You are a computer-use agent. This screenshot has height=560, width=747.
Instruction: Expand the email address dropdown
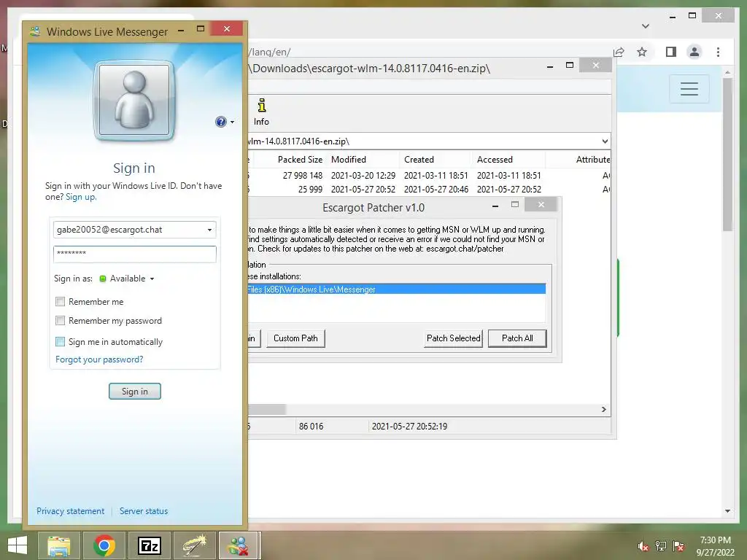coord(209,230)
